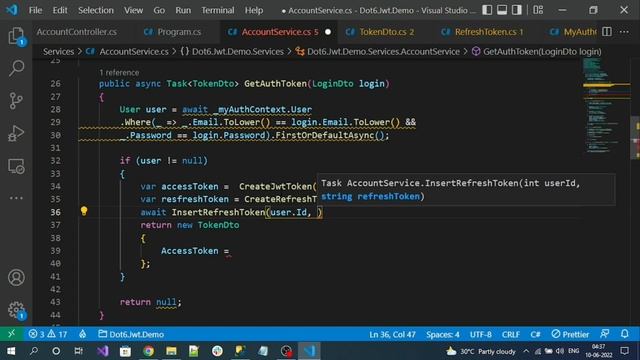Open weather widget 30°C Partly cloudy

click(480, 351)
